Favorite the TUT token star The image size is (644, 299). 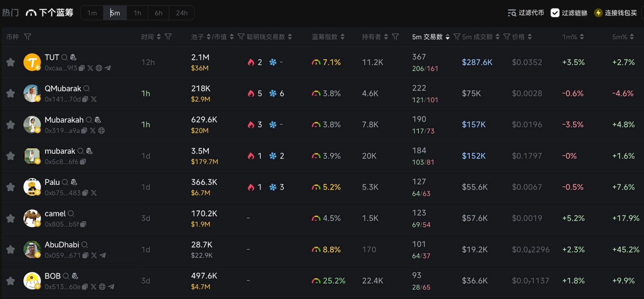11,62
